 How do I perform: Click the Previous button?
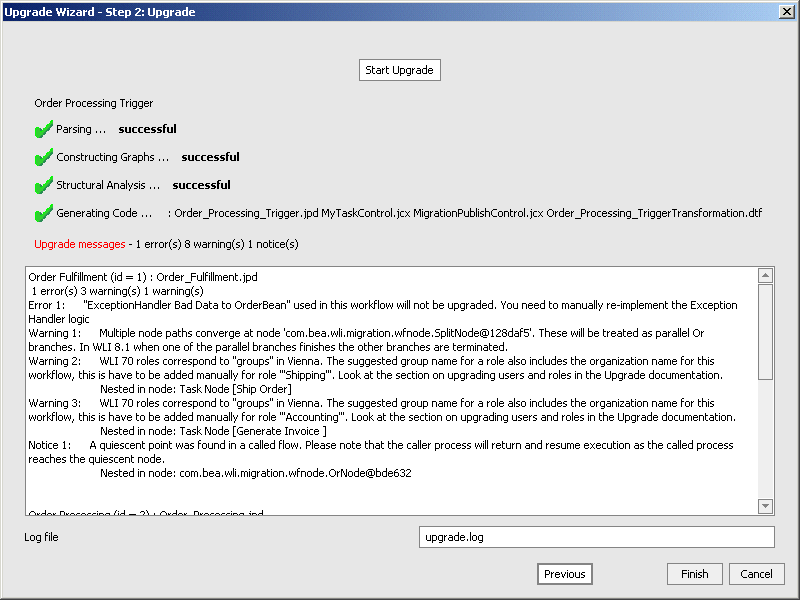pyautogui.click(x=564, y=574)
